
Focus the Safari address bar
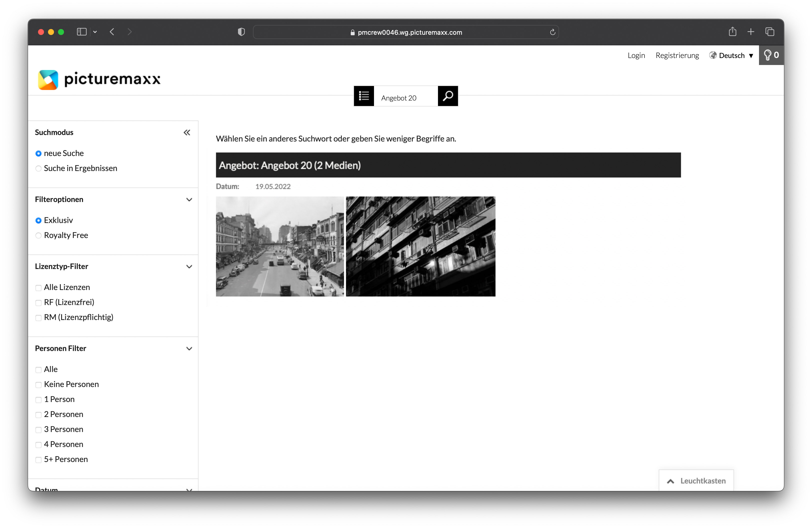pyautogui.click(x=406, y=32)
